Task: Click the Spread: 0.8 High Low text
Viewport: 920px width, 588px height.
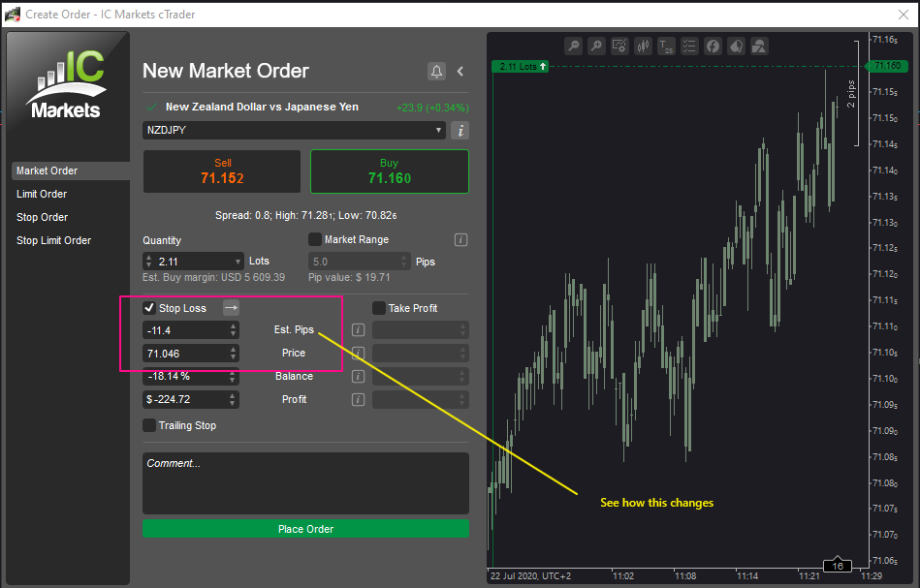Action: pos(305,216)
